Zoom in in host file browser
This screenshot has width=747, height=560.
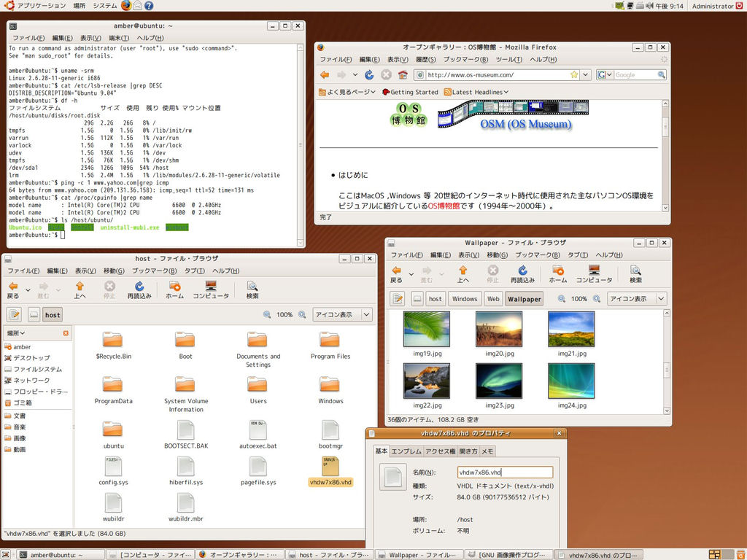coord(302,315)
